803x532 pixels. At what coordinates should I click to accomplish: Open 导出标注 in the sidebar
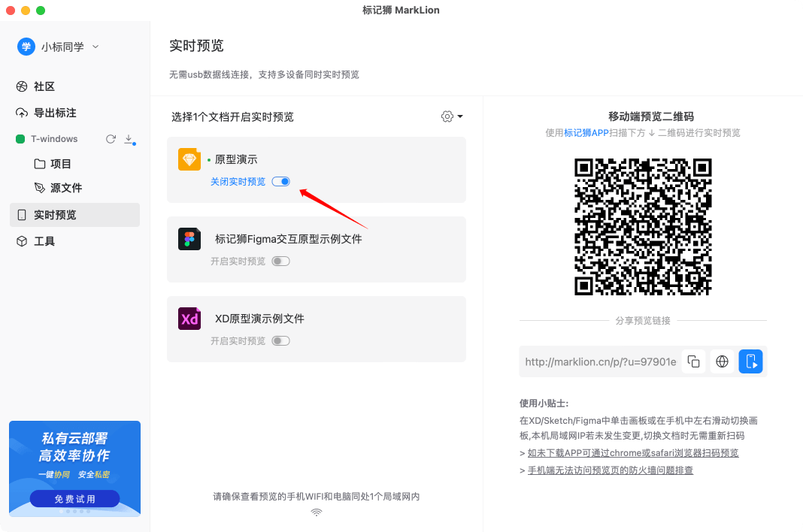coord(54,113)
